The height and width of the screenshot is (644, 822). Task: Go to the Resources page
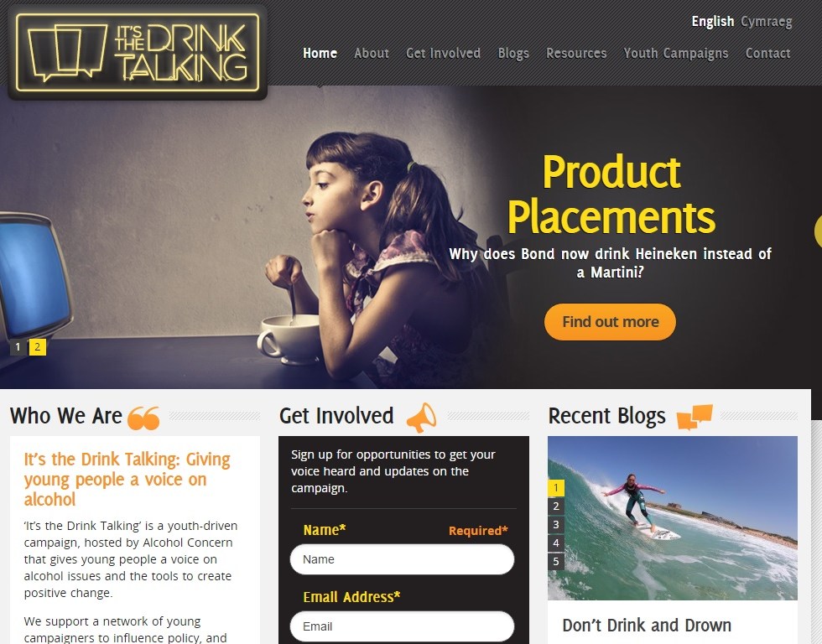tap(576, 53)
